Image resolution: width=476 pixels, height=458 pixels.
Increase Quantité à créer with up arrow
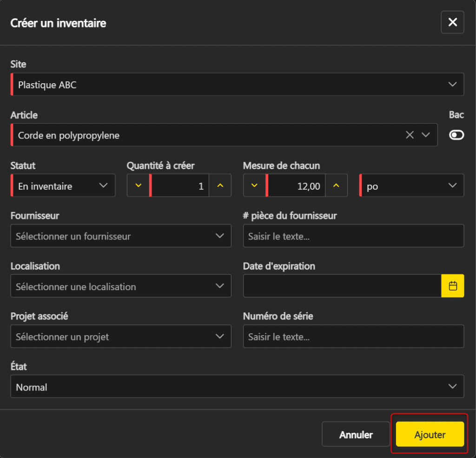pyautogui.click(x=220, y=186)
